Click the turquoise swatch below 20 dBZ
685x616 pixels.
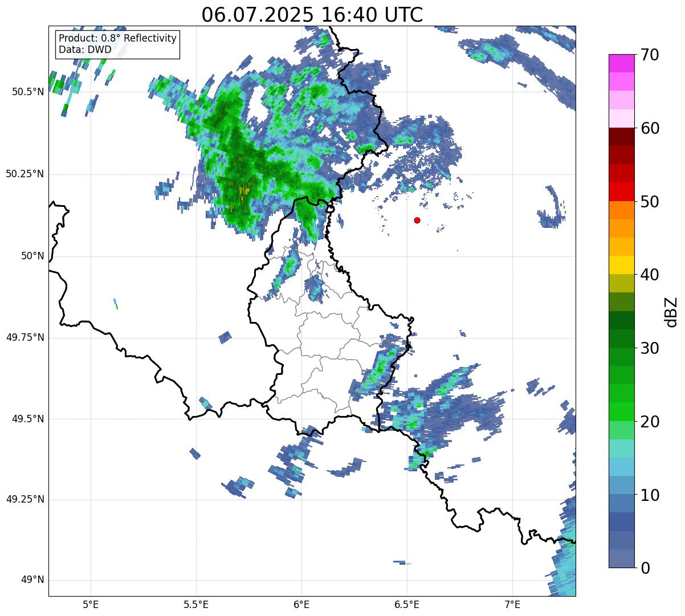coord(621,448)
